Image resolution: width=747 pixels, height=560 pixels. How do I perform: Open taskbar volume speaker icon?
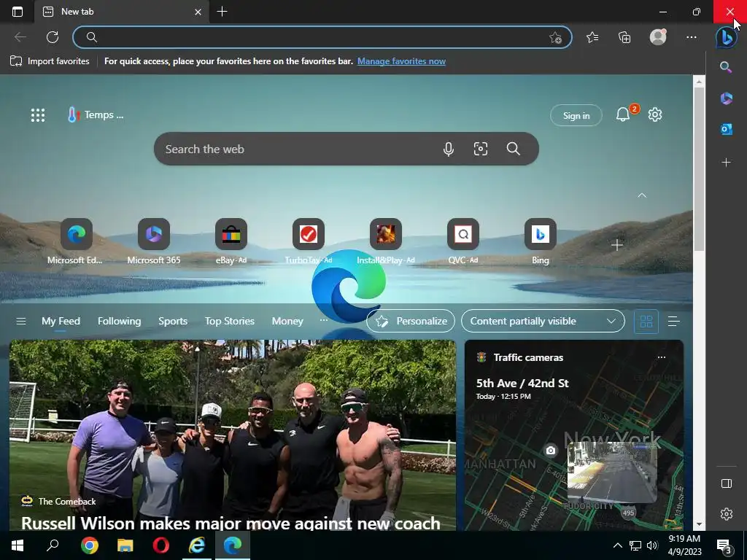point(651,545)
